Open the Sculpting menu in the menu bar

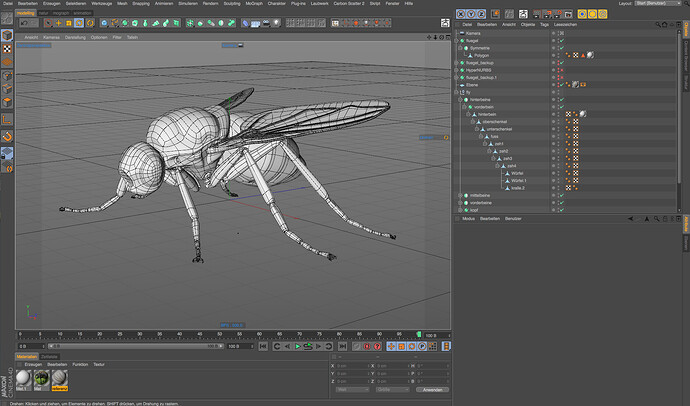(x=232, y=3)
